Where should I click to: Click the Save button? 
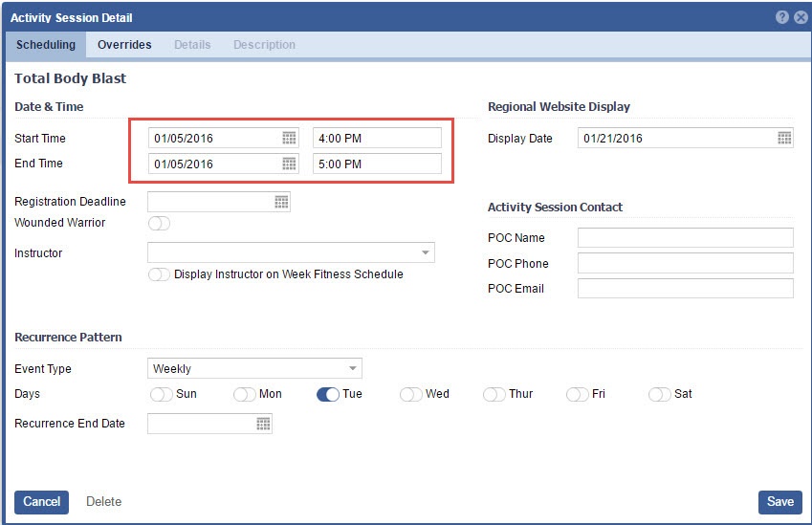779,502
